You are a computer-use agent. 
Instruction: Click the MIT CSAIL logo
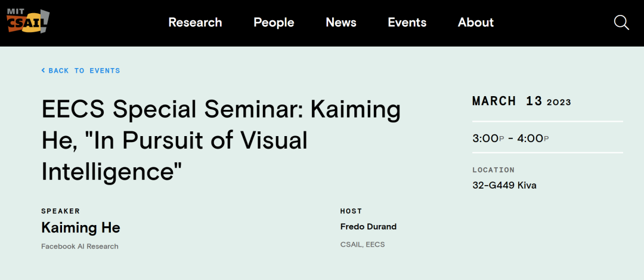28,21
